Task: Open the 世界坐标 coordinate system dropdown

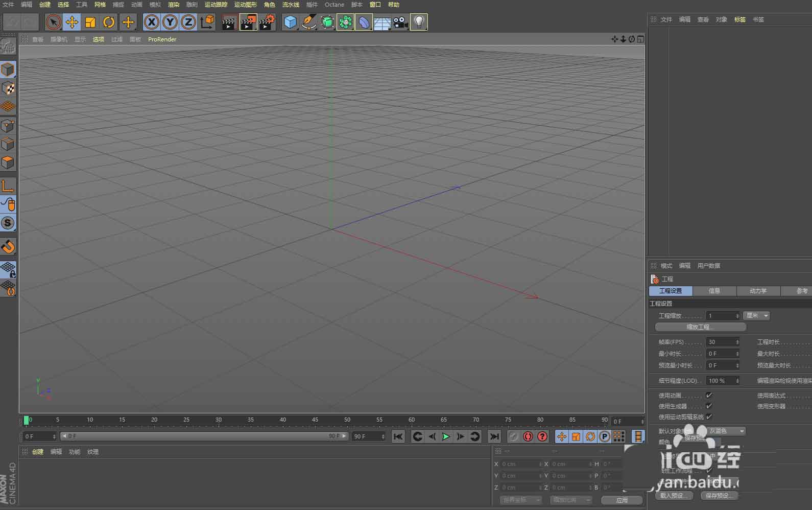Action: click(x=520, y=500)
